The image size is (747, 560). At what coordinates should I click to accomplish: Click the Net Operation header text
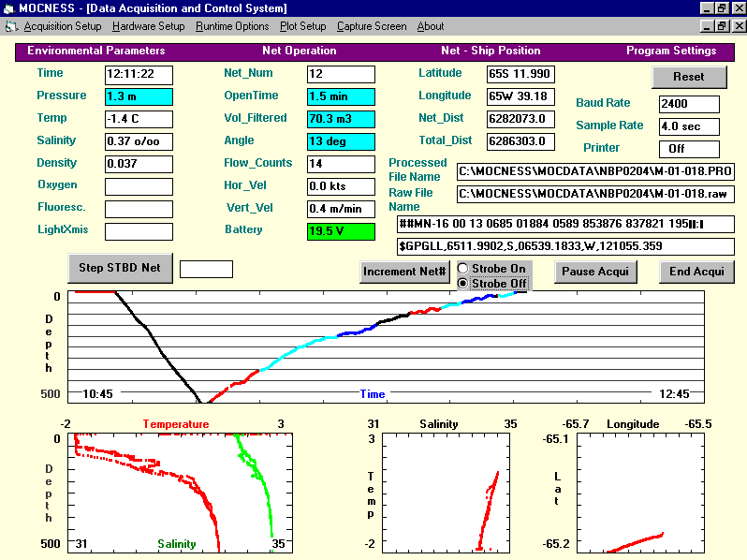(300, 51)
